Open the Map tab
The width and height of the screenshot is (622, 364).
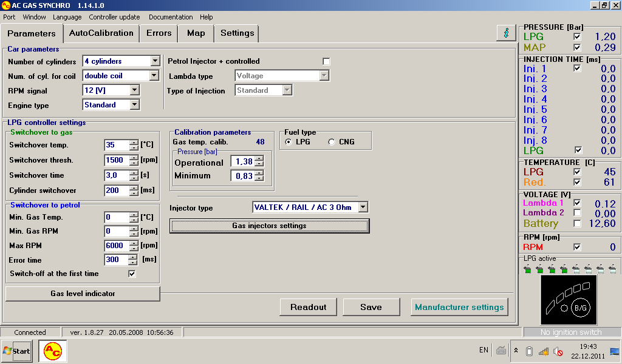[x=196, y=33]
